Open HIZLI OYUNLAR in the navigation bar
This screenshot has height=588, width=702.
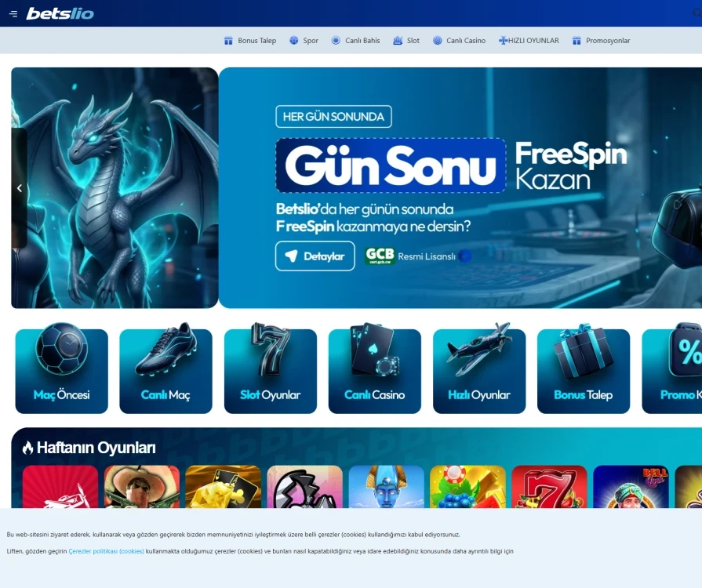pyautogui.click(x=533, y=41)
